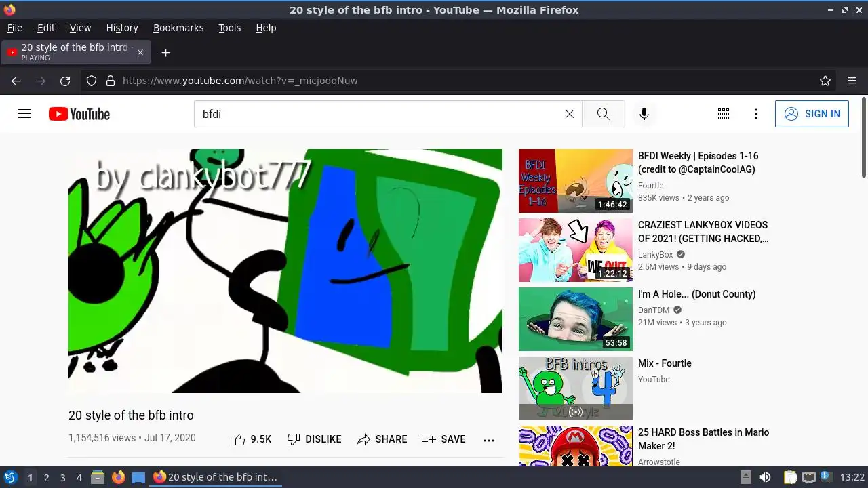Open the I'm A Hole... (Donut County) title
868x488 pixels.
click(696, 294)
